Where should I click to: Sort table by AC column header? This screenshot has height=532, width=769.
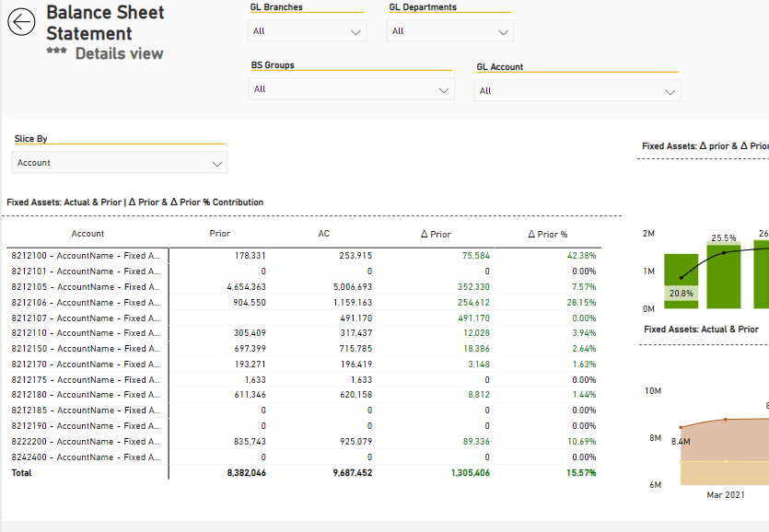coord(323,234)
